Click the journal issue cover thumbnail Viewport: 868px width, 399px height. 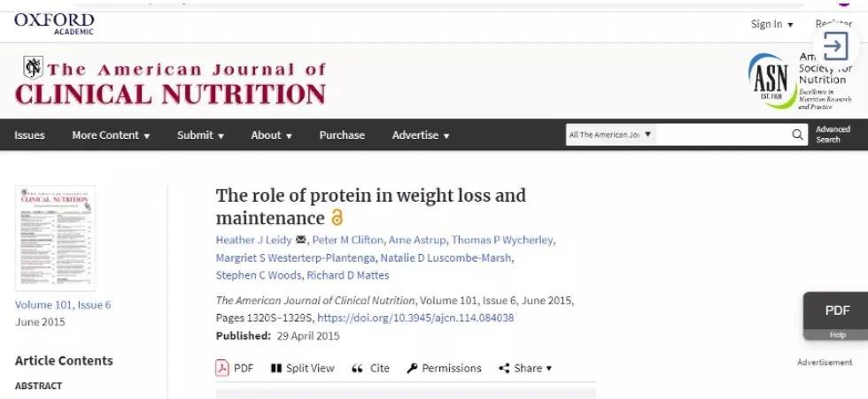(55, 238)
